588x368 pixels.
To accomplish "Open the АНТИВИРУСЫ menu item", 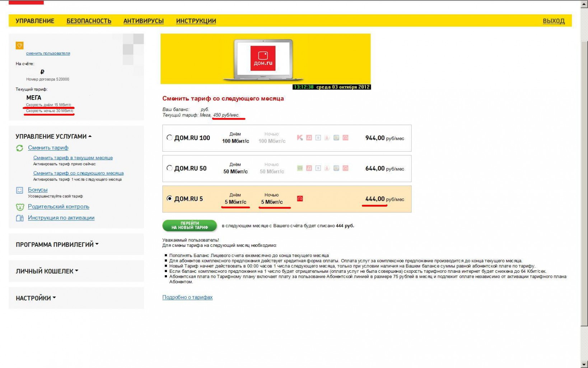I will point(144,21).
